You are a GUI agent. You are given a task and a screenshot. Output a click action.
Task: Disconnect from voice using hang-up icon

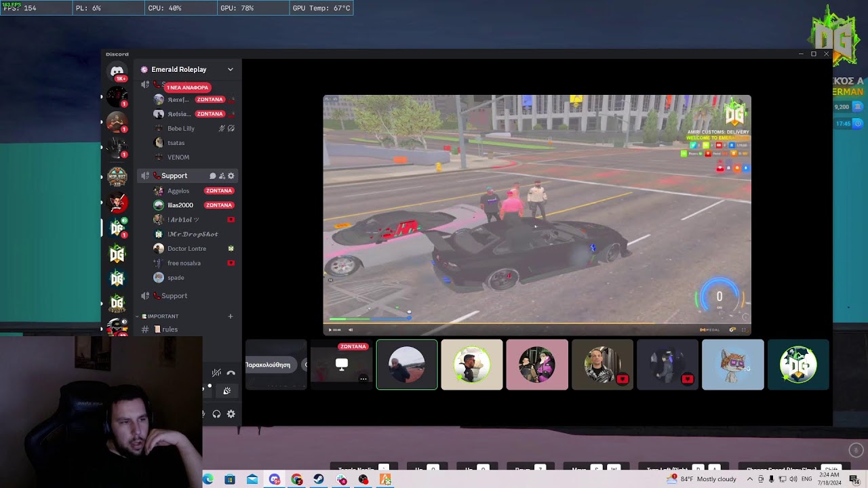click(x=231, y=373)
